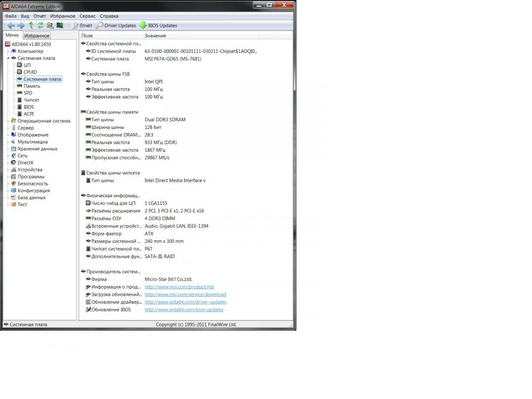532x399 pixels.
Task: Expand the Сеть tree node
Action: coord(8,156)
